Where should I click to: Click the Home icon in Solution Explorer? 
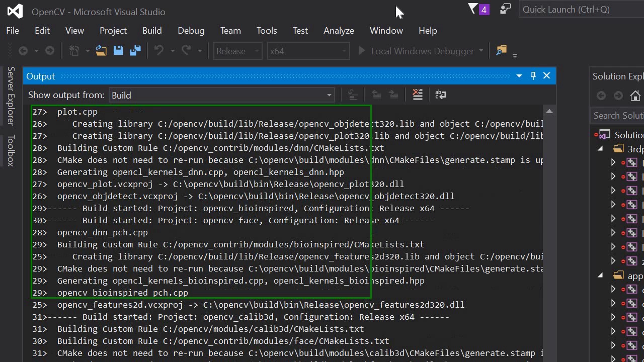pyautogui.click(x=635, y=96)
